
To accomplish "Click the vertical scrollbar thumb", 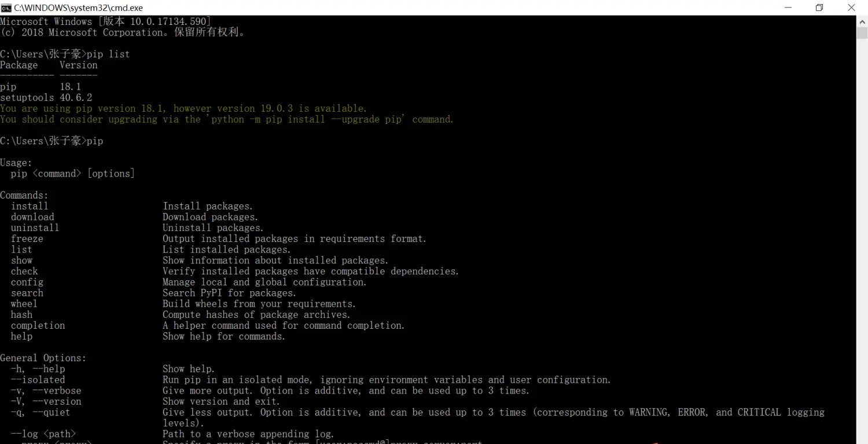I will point(862,33).
